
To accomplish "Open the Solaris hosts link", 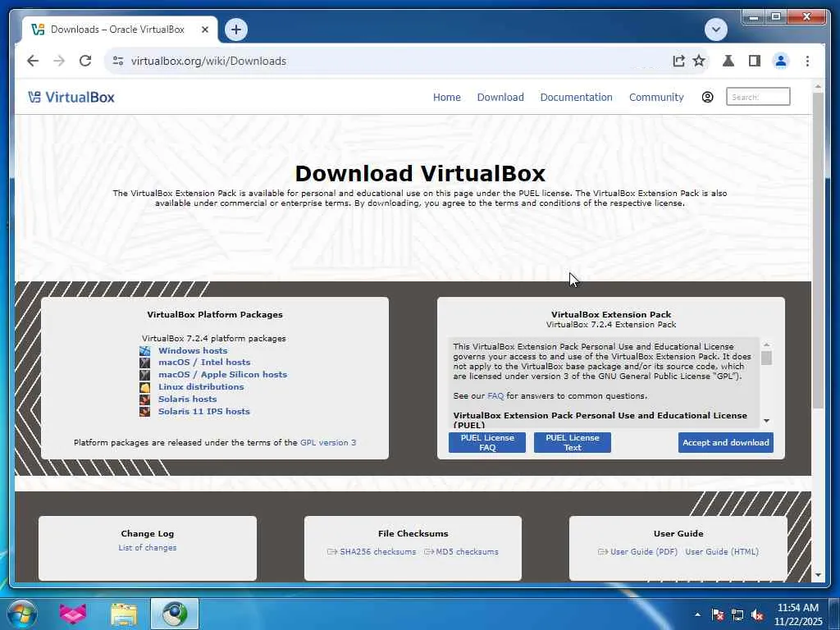I will click(x=188, y=399).
